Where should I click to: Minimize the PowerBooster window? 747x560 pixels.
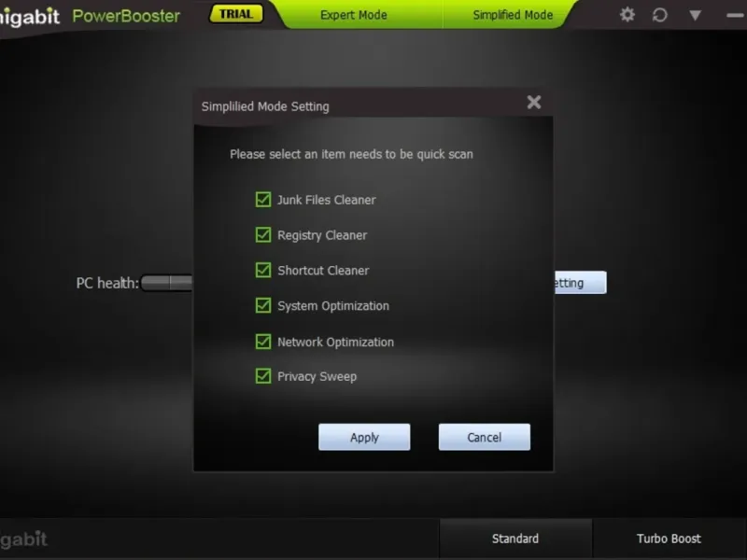coord(735,16)
